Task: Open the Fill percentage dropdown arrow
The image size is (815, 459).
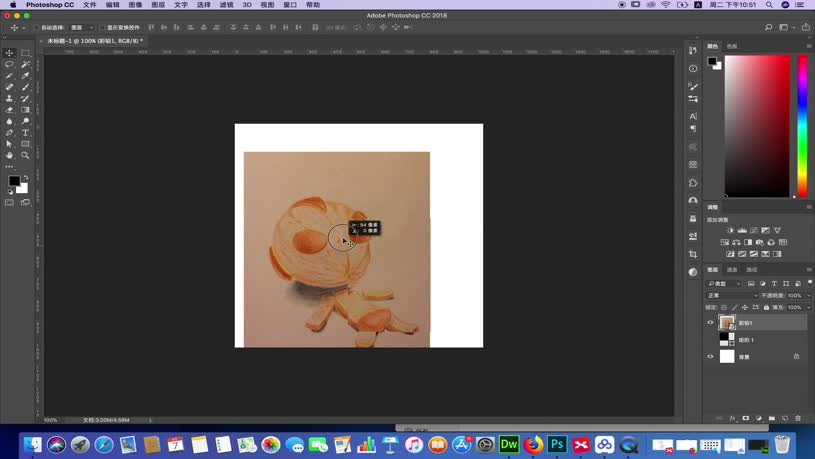Action: pyautogui.click(x=808, y=308)
